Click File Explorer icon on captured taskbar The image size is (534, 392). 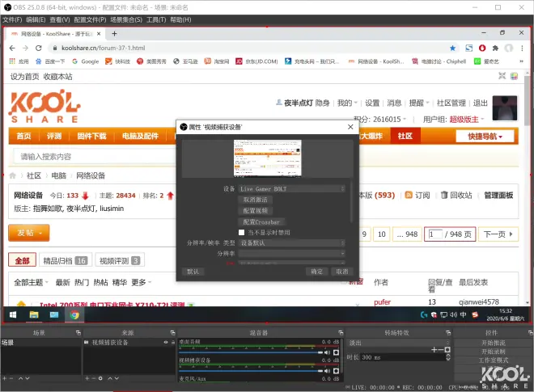click(x=34, y=314)
